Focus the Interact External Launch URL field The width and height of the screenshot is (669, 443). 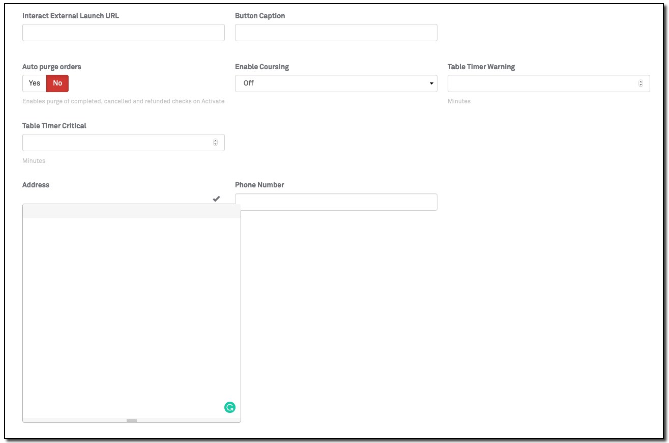point(123,33)
